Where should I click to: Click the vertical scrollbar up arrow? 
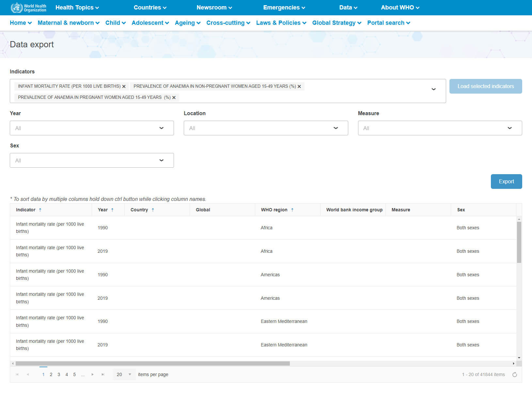click(519, 219)
